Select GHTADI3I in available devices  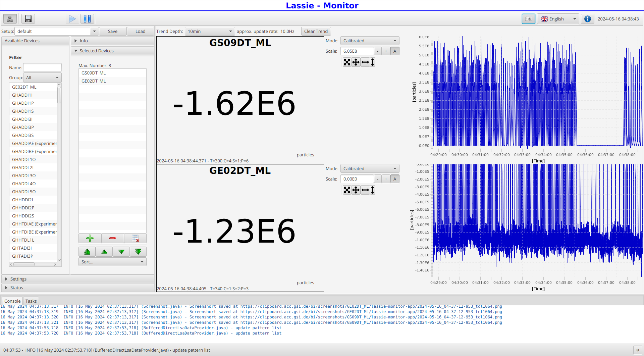pyautogui.click(x=33, y=248)
